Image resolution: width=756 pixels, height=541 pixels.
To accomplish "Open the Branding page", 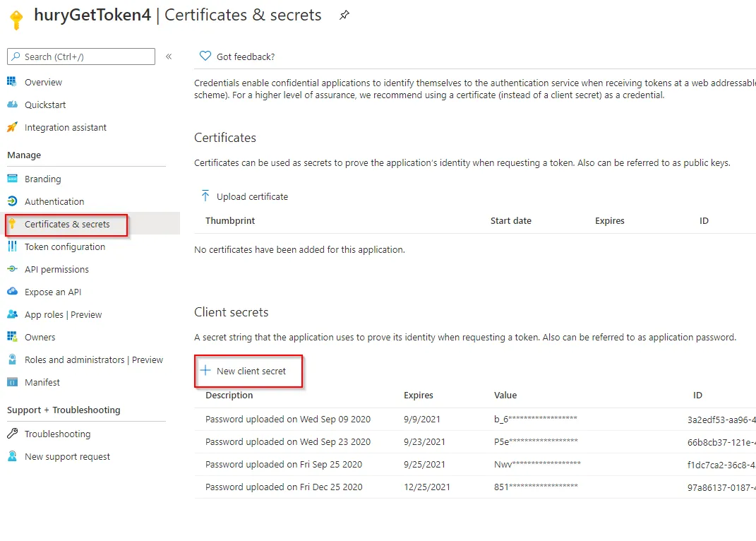I will 43,179.
